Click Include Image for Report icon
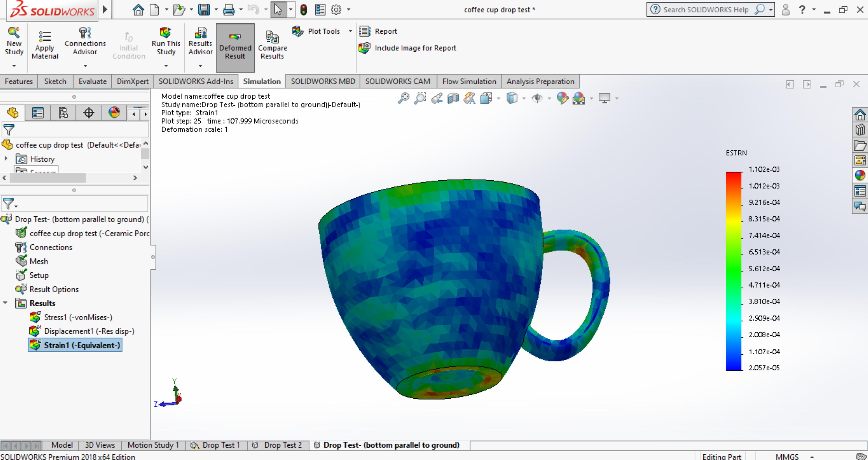This screenshot has width=868, height=460. (x=364, y=48)
